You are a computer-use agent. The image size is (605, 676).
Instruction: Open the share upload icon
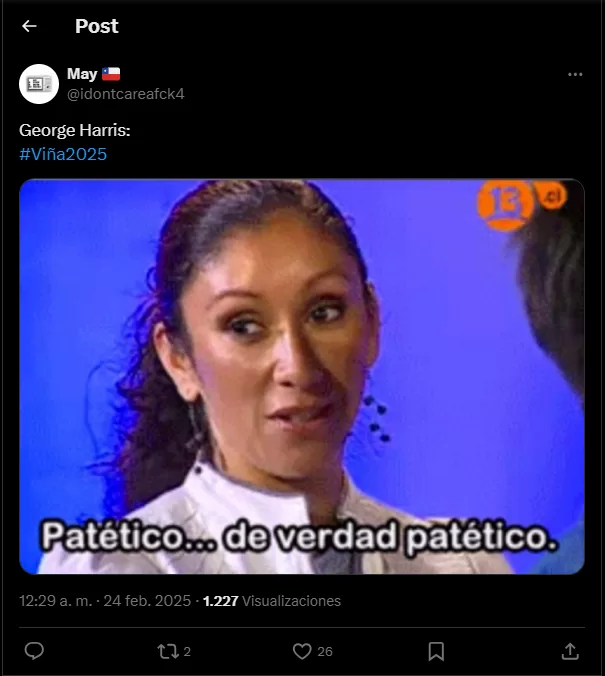pos(570,651)
